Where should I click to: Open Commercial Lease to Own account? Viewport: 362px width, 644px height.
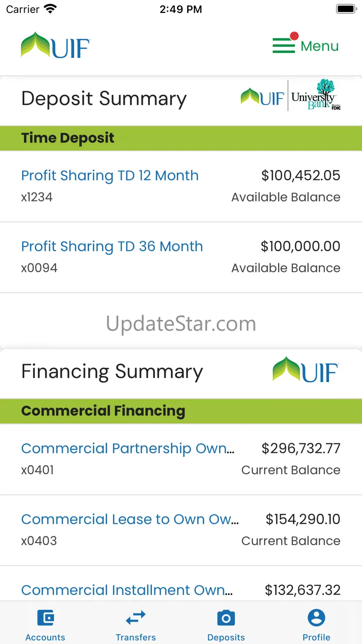[130, 519]
